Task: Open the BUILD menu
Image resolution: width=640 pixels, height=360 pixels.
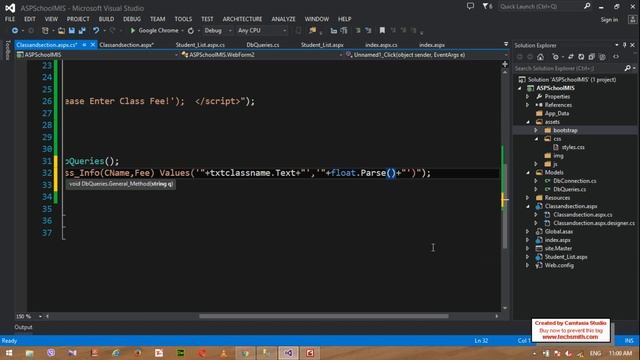Action: tap(106, 19)
